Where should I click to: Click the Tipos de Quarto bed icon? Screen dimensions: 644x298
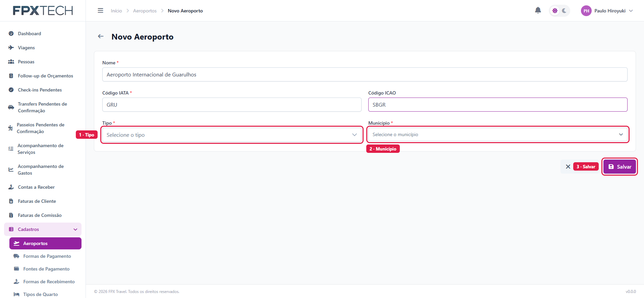pos(16,294)
